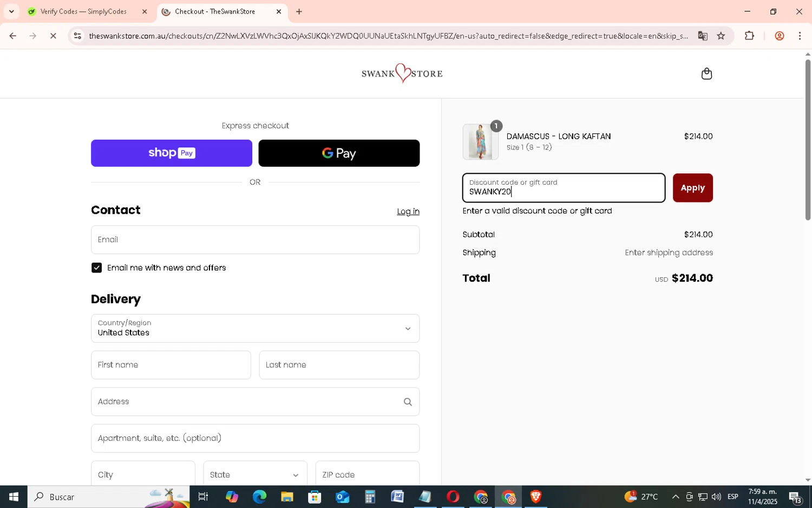This screenshot has height=508, width=812.
Task: Open the Copilot taskbar icon
Action: pos(232,497)
